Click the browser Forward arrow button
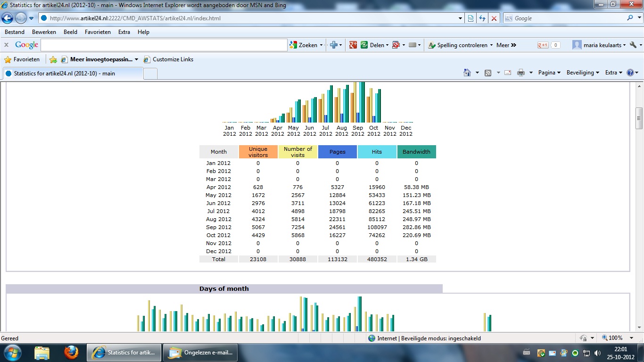Screen dimensions: 644x362 pyautogui.click(x=21, y=18)
